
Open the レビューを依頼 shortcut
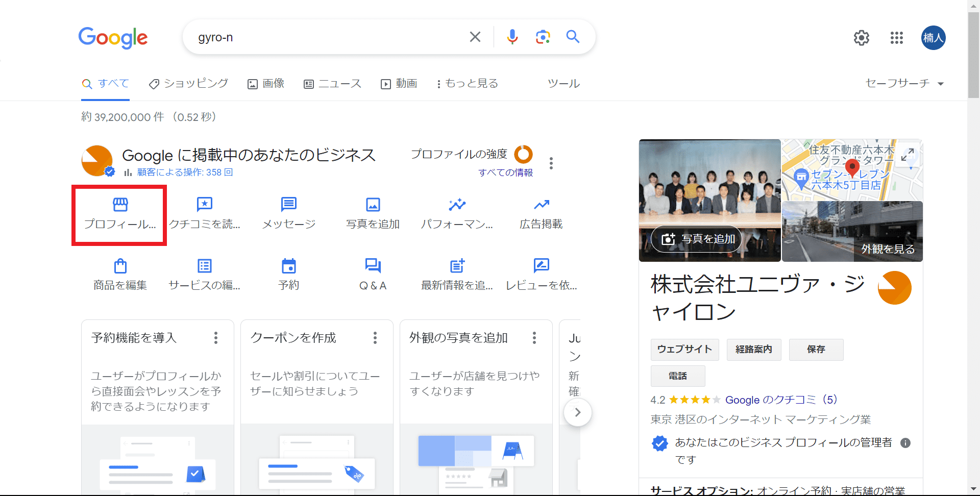coord(541,276)
